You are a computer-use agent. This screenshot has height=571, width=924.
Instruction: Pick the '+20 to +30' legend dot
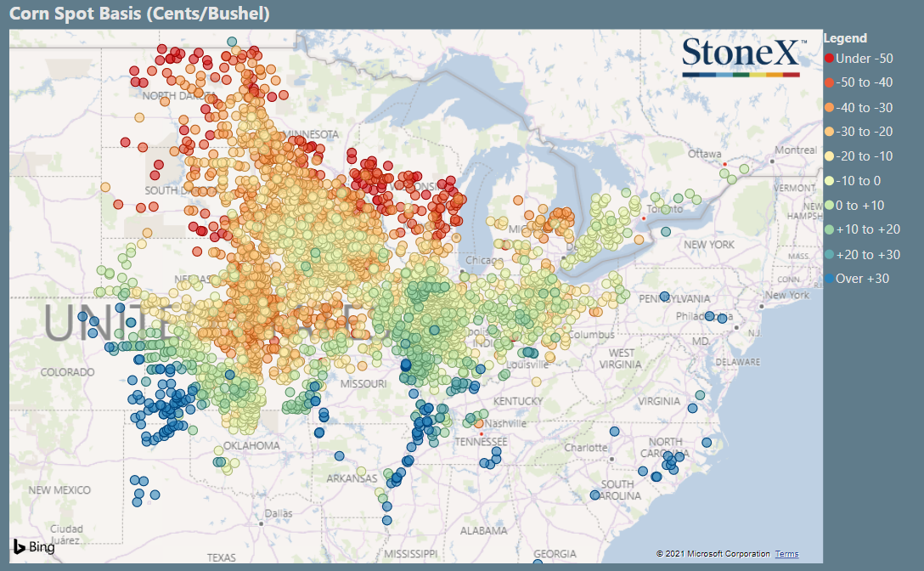(829, 255)
